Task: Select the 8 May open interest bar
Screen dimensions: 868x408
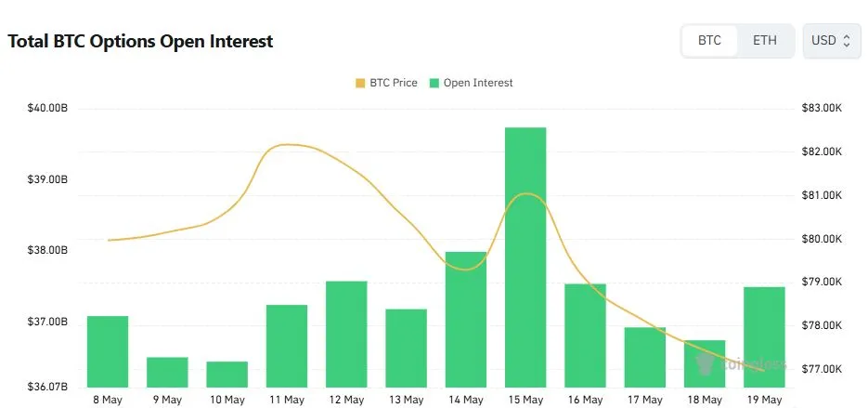Action: [108, 351]
